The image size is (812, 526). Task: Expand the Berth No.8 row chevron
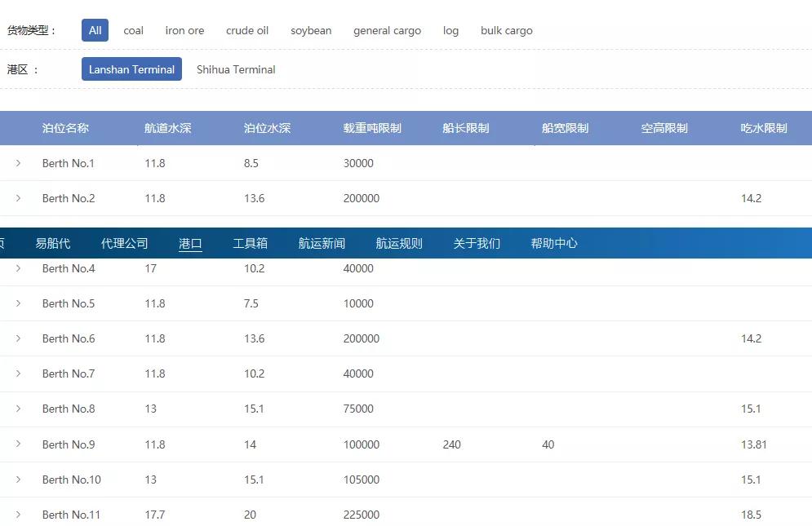pyautogui.click(x=18, y=409)
